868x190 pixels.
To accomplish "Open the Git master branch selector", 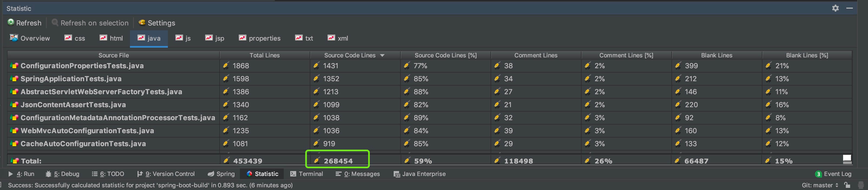I will pyautogui.click(x=820, y=185).
